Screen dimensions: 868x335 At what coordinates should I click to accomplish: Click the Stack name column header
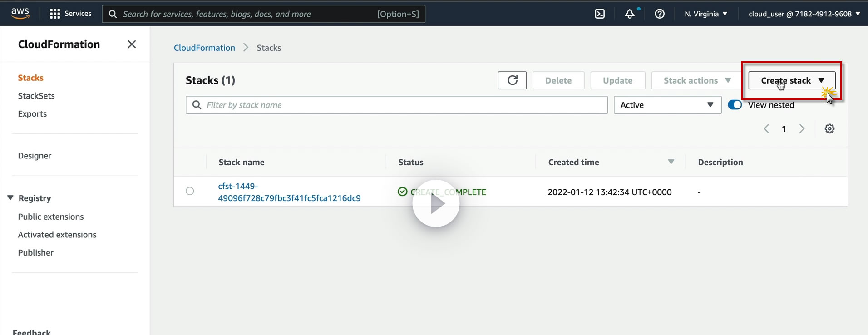[x=242, y=162]
